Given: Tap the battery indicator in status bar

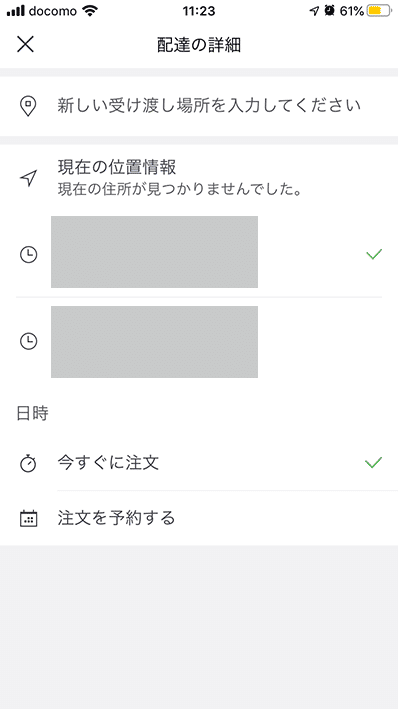Looking at the screenshot, I should point(379,11).
